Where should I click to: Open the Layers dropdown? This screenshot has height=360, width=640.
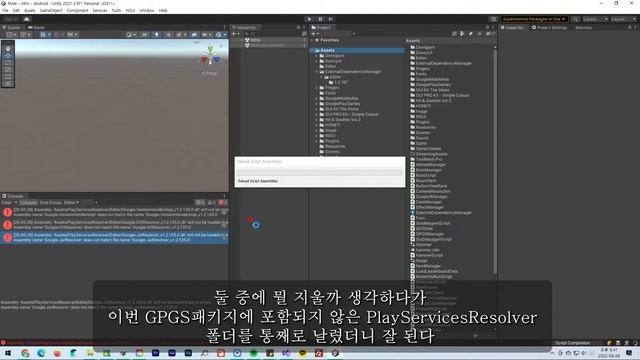pos(595,19)
